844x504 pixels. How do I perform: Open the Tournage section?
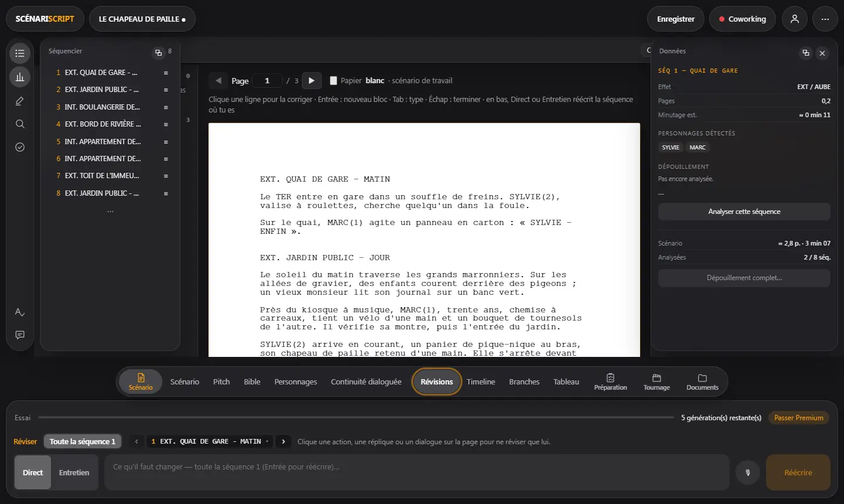click(656, 382)
